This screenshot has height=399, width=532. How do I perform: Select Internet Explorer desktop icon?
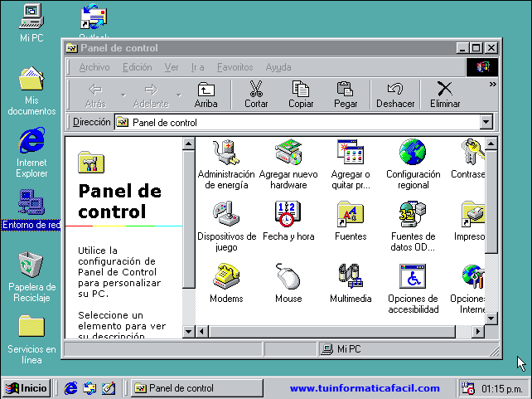coord(31,153)
